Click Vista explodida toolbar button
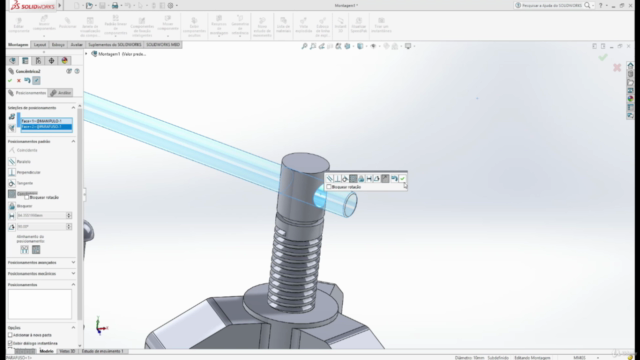Viewport: 640px width, 360px height. [x=303, y=25]
